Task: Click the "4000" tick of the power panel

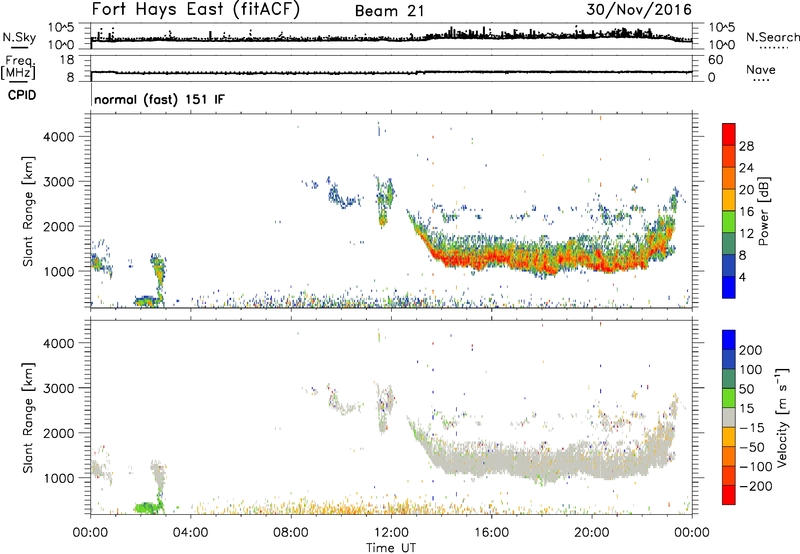Action: pos(59,137)
